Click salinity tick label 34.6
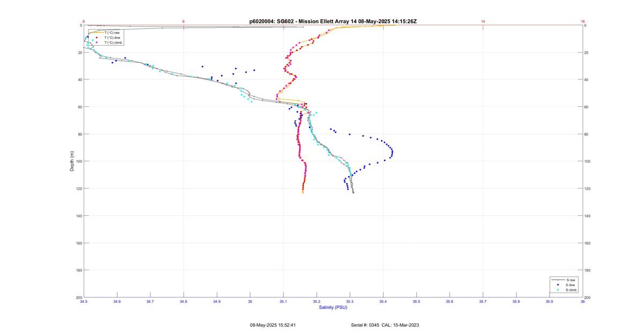 coord(116,301)
